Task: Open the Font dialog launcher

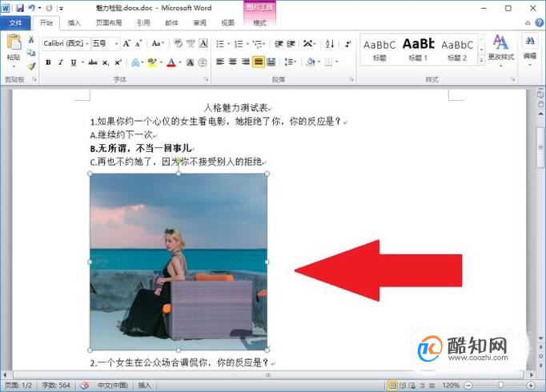Action: point(206,80)
